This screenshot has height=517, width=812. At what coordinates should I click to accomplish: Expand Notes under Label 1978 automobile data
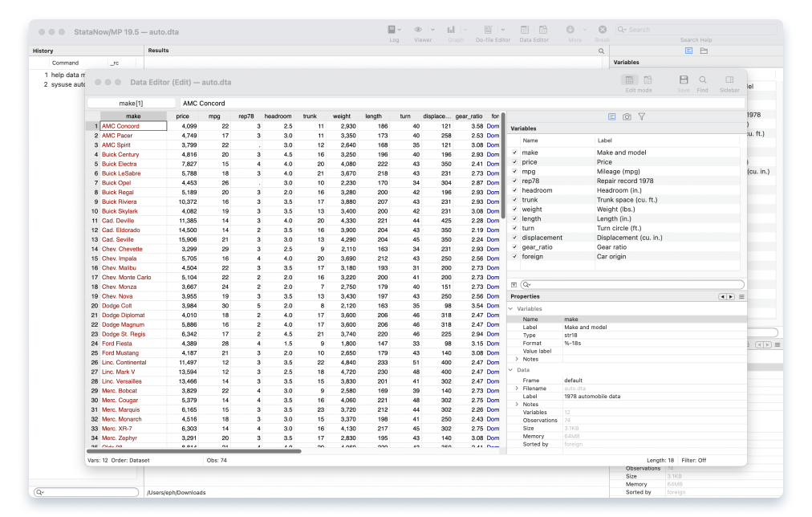517,404
